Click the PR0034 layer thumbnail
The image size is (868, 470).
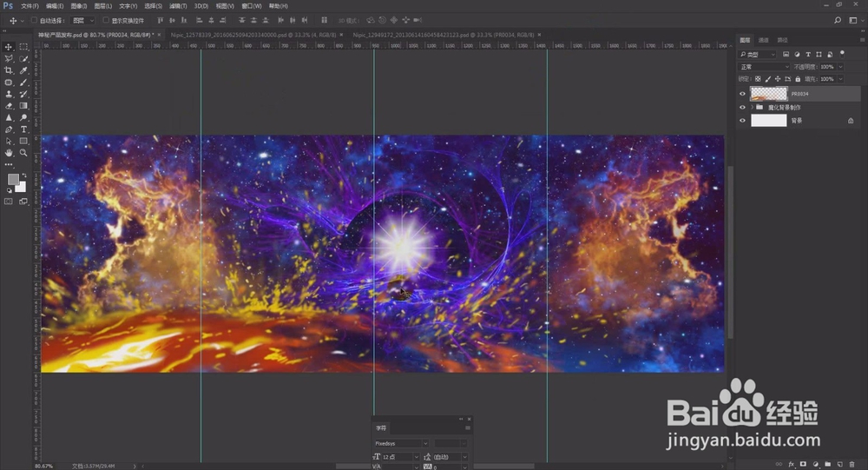click(768, 94)
